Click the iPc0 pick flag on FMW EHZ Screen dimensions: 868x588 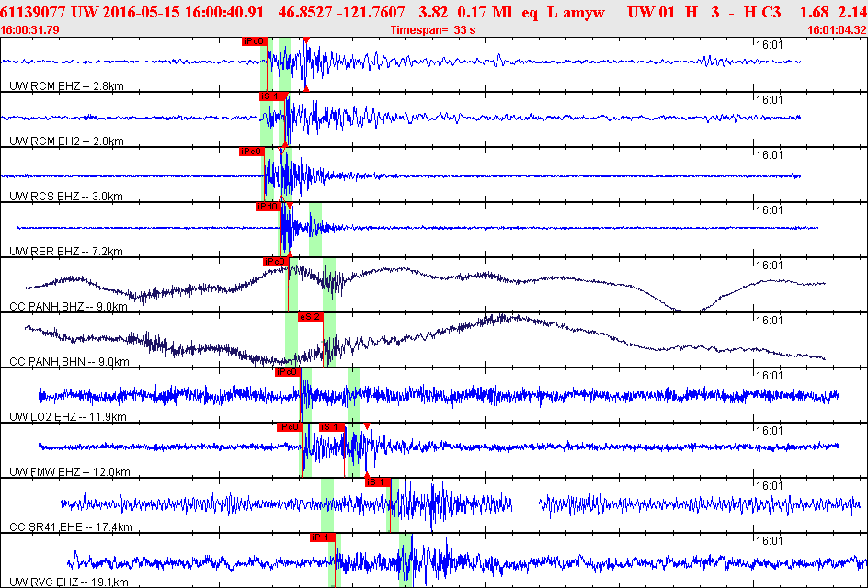tap(290, 427)
